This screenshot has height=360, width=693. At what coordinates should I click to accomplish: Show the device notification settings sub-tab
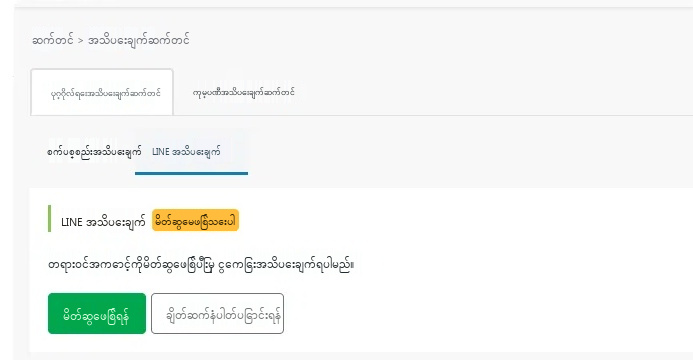(94, 152)
